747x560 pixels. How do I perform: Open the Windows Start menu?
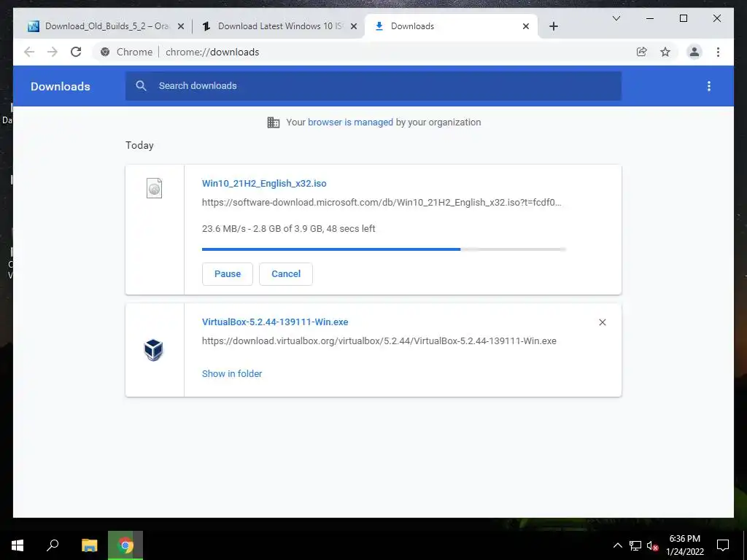(18, 545)
